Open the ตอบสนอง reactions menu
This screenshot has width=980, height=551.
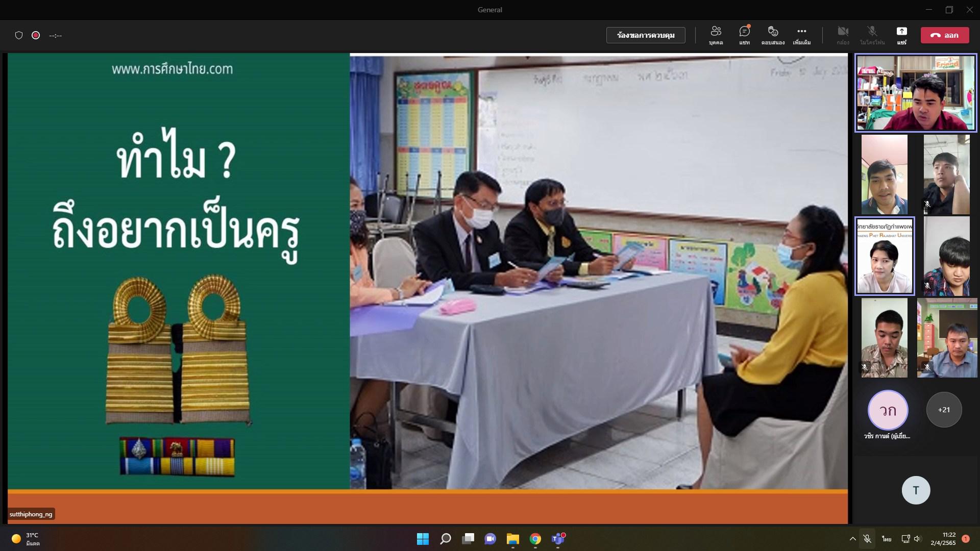(773, 35)
